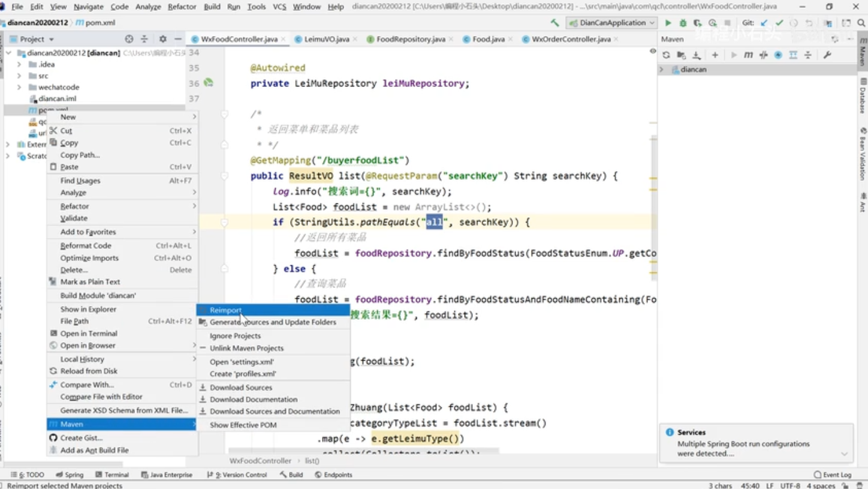Generate sources and update folders in Maven toolbar
868x489 pixels.
coord(681,55)
